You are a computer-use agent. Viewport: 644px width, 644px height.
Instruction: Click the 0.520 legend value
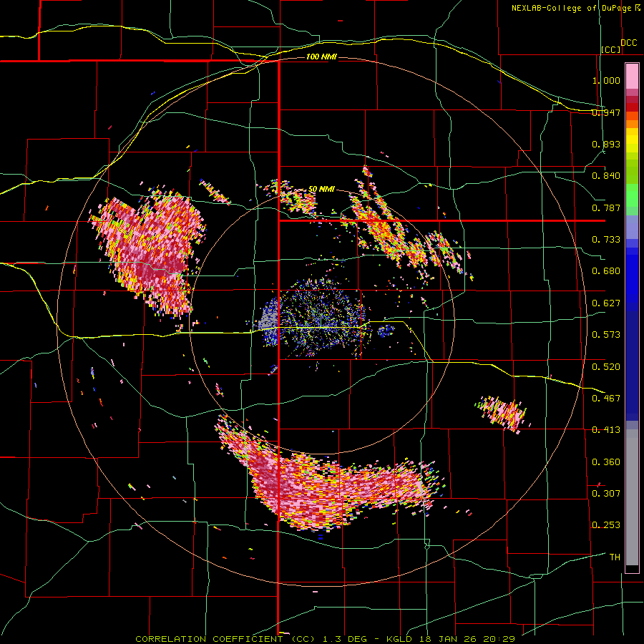point(606,366)
